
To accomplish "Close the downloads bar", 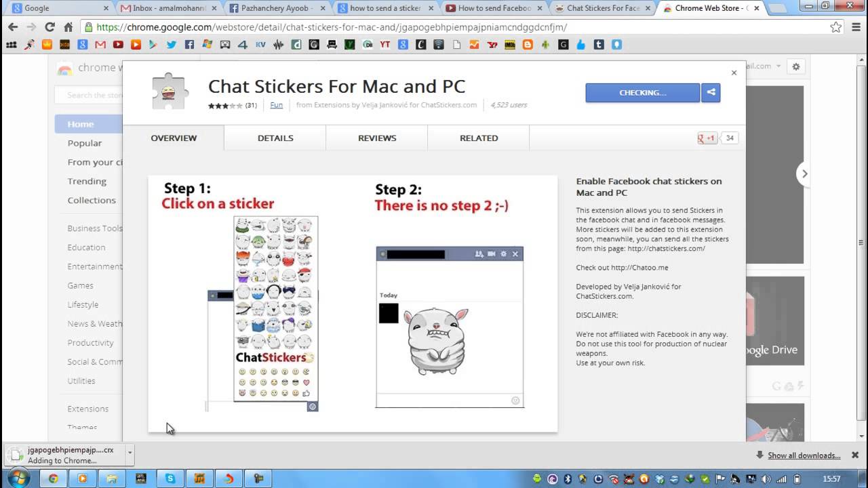I will pos(855,455).
